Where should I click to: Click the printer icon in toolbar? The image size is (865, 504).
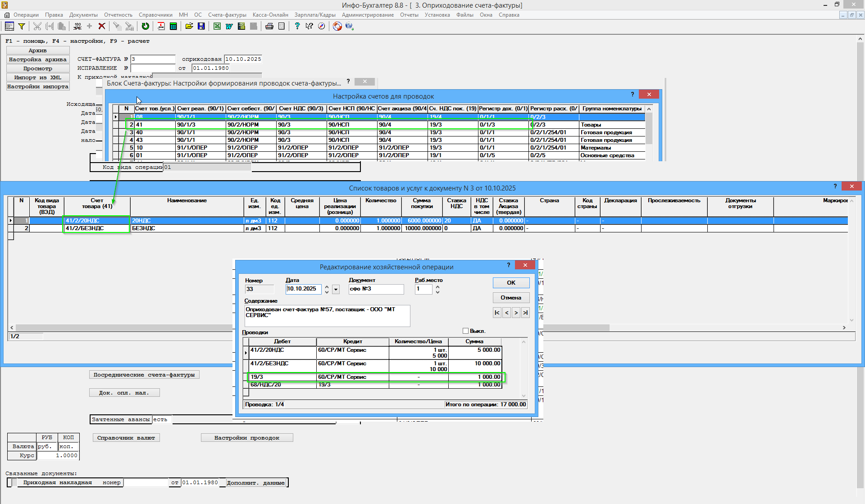click(269, 26)
